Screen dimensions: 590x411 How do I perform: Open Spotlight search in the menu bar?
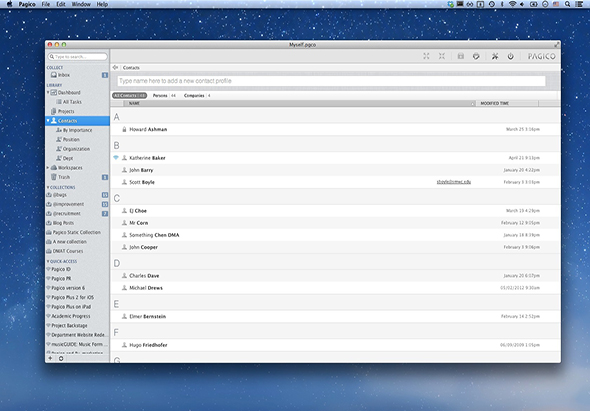click(567, 4)
